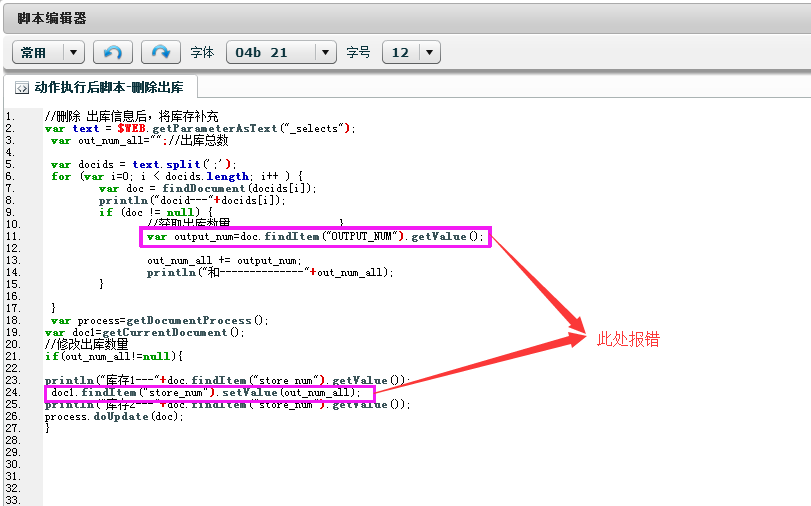Viewport: 811px width, 506px height.
Task: Expand the font list arrow
Action: pos(325,52)
